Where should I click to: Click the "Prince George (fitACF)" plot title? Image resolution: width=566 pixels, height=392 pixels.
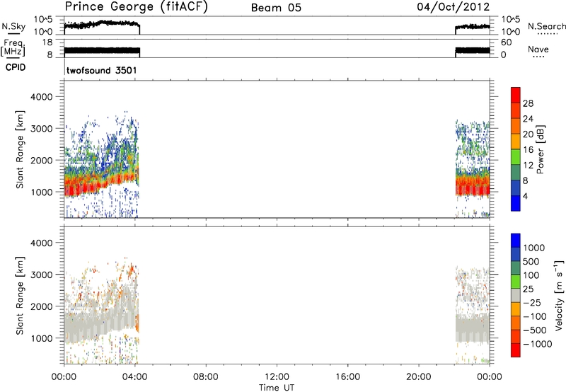(x=136, y=7)
